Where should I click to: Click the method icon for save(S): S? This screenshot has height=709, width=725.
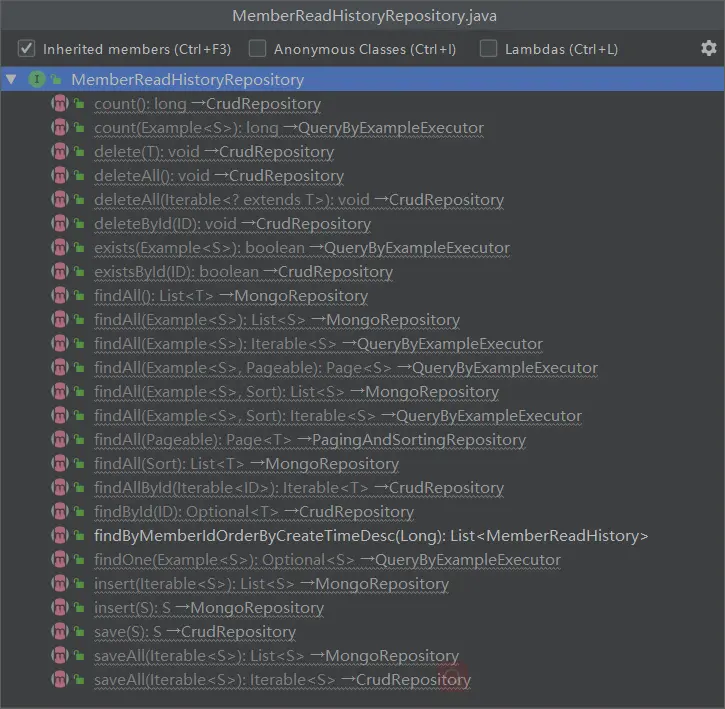coord(60,632)
